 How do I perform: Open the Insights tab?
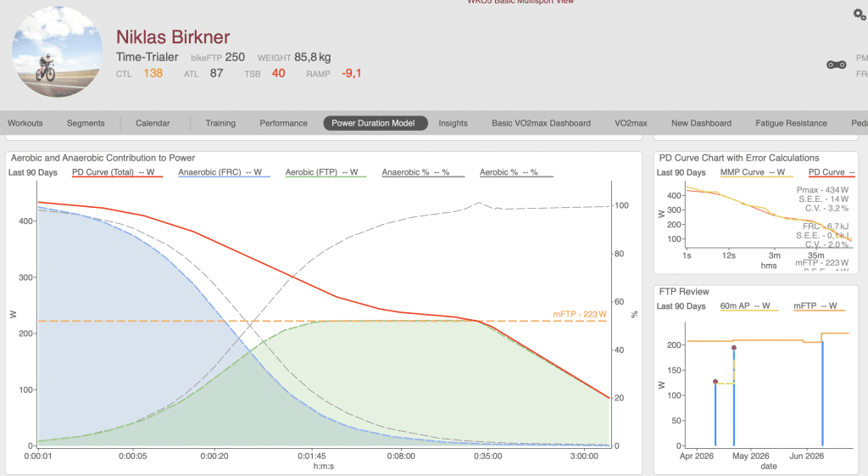click(x=453, y=123)
